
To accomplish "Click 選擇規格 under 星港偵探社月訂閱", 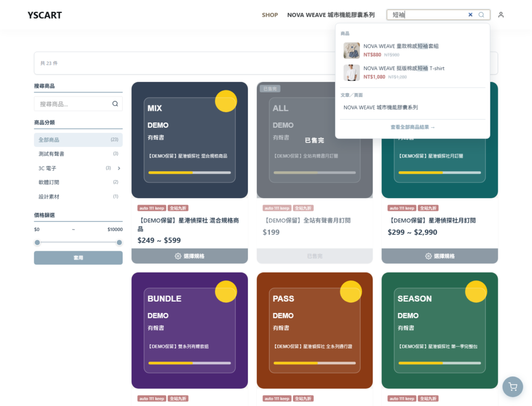I will (x=440, y=256).
